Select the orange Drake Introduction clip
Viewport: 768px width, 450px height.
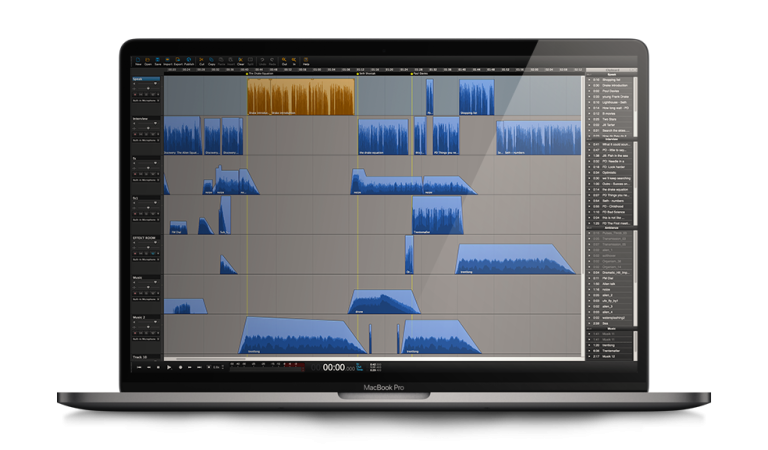coord(301,97)
